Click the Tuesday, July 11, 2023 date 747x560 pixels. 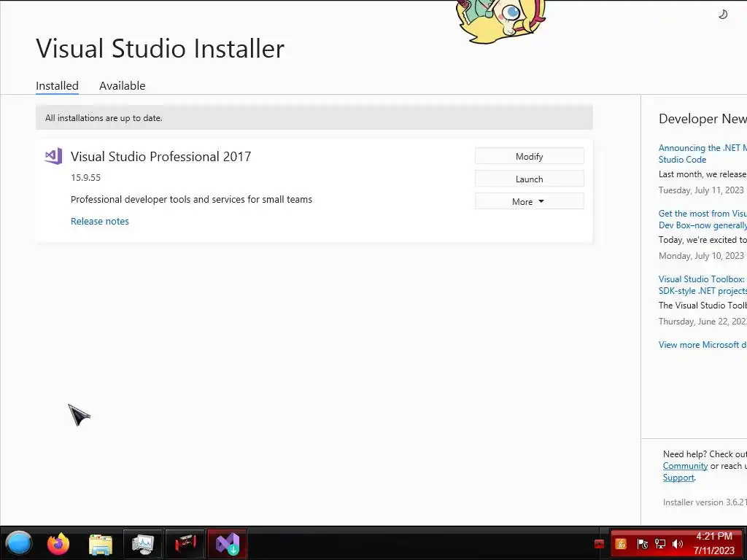pos(701,190)
